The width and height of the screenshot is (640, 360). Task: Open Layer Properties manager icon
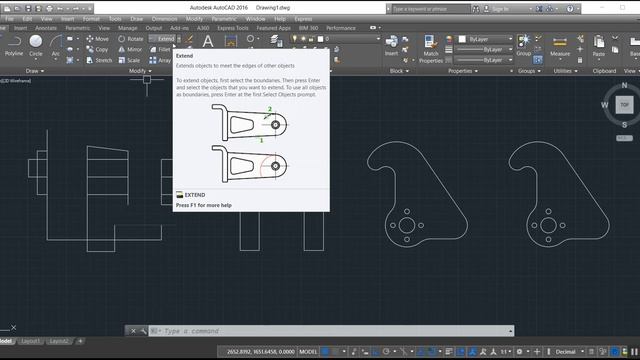(x=276, y=41)
